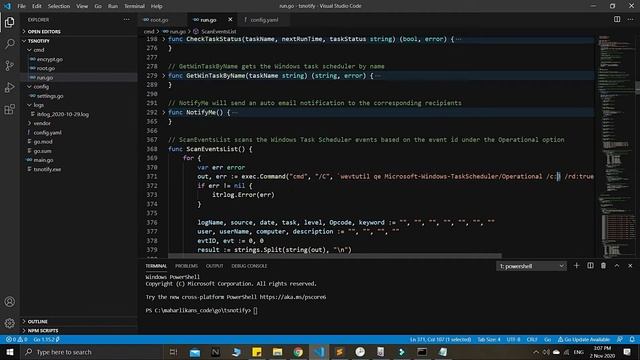Click Go Update Available in status bar
Viewport: 640px width, 360px height.
click(x=584, y=339)
